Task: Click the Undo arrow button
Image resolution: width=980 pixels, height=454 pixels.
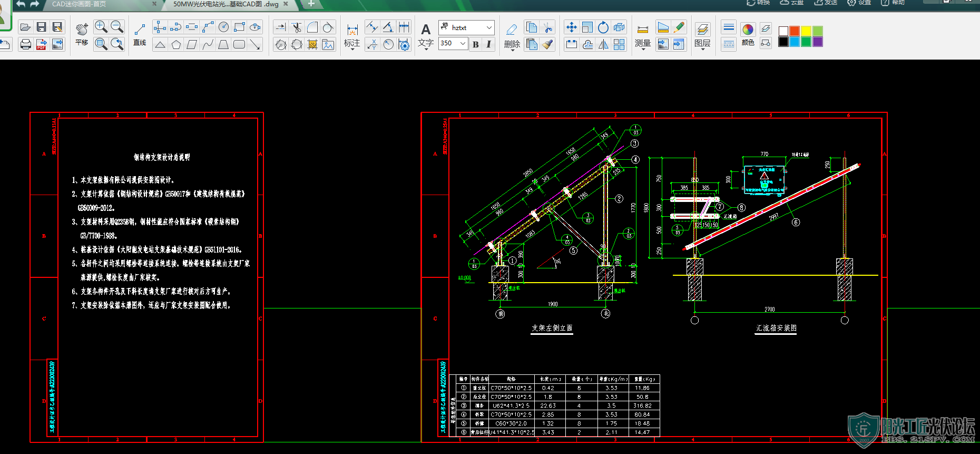Action: pyautogui.click(x=21, y=4)
